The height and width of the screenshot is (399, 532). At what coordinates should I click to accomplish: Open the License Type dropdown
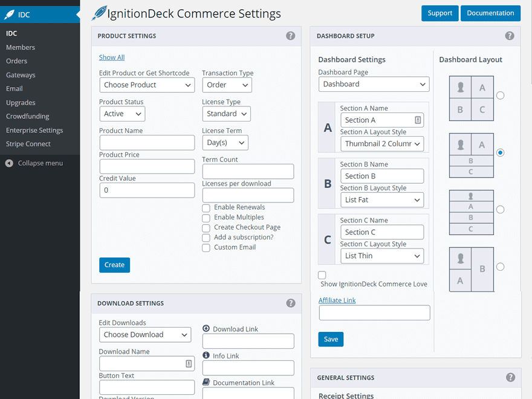tap(226, 114)
